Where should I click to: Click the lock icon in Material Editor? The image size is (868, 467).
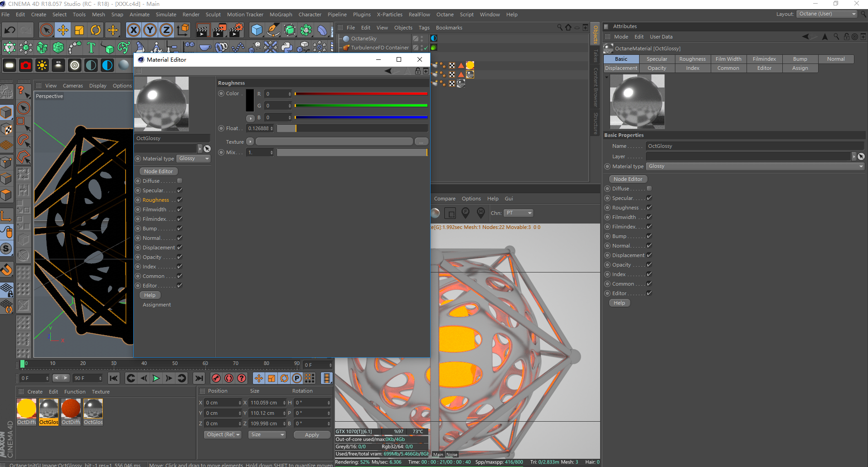418,71
